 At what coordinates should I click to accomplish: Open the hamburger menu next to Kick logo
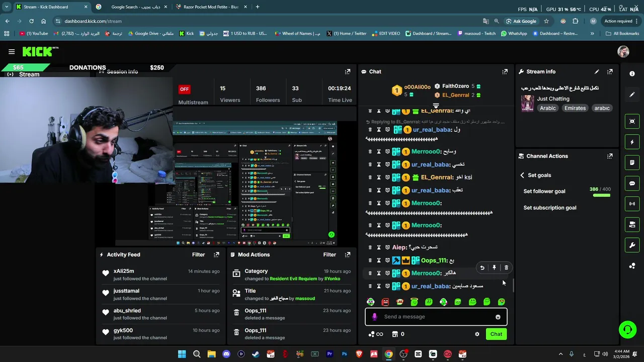tap(12, 51)
